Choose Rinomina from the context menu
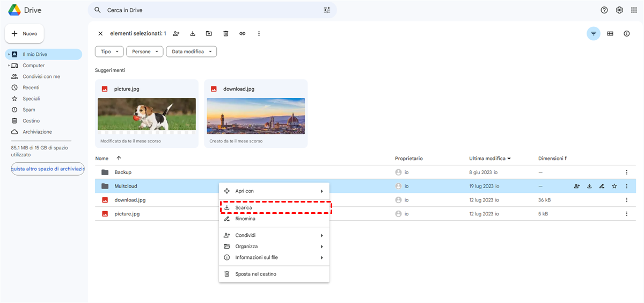The height and width of the screenshot is (303, 644). (274, 219)
